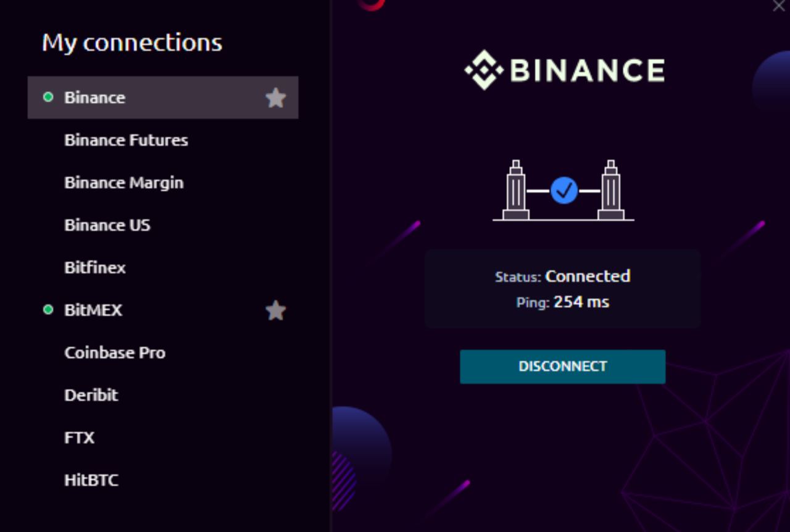This screenshot has width=790, height=532.
Task: Select BitMEX from the connections list
Action: (x=93, y=310)
